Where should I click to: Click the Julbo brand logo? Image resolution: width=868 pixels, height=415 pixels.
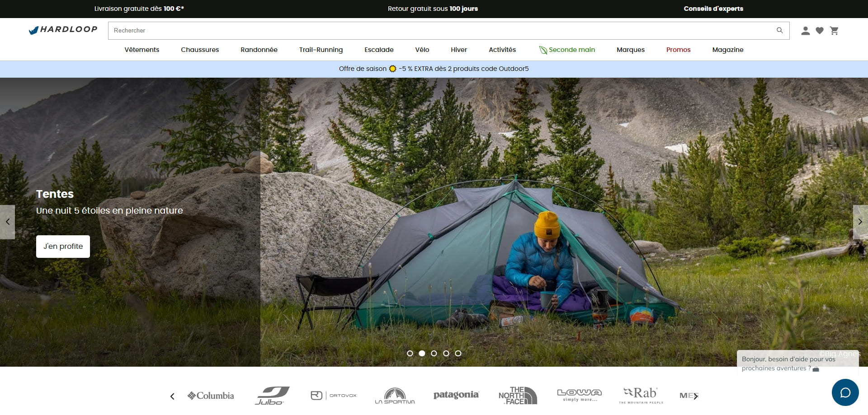(272, 396)
